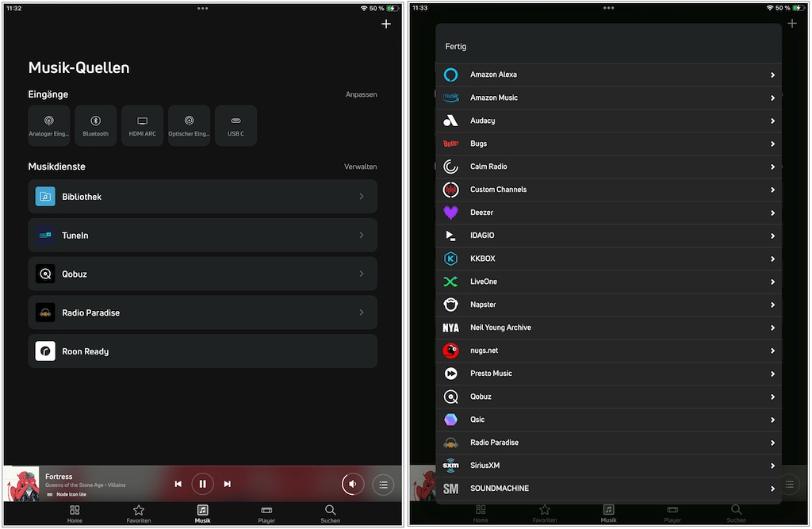Select the nugs.net service name

click(485, 351)
